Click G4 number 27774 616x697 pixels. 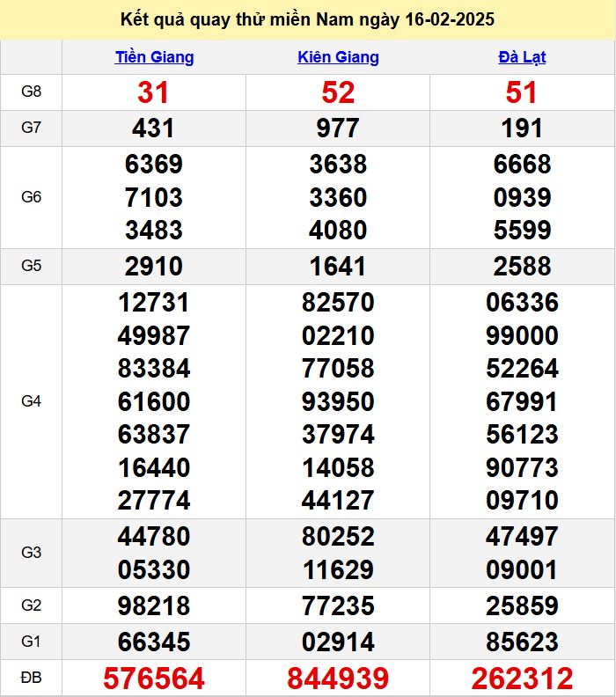point(154,501)
